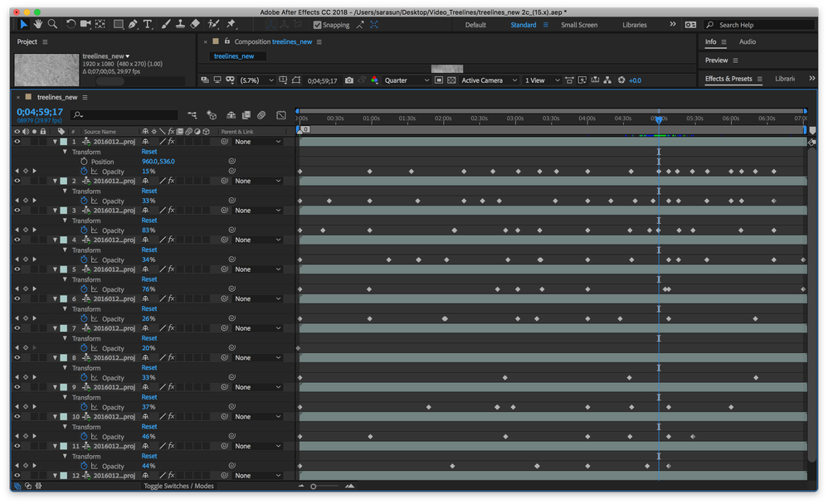Choose the Clone Stamp tool
828x504 pixels.
pos(181,24)
